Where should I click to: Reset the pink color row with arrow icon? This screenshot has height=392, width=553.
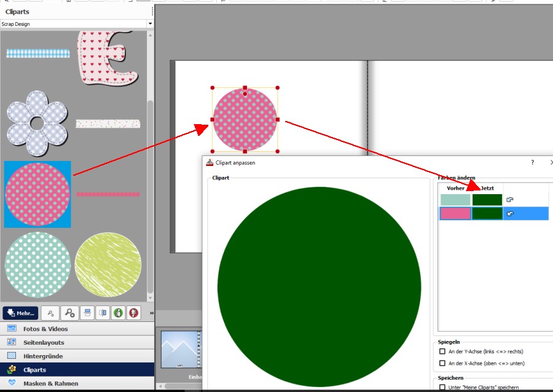point(510,214)
